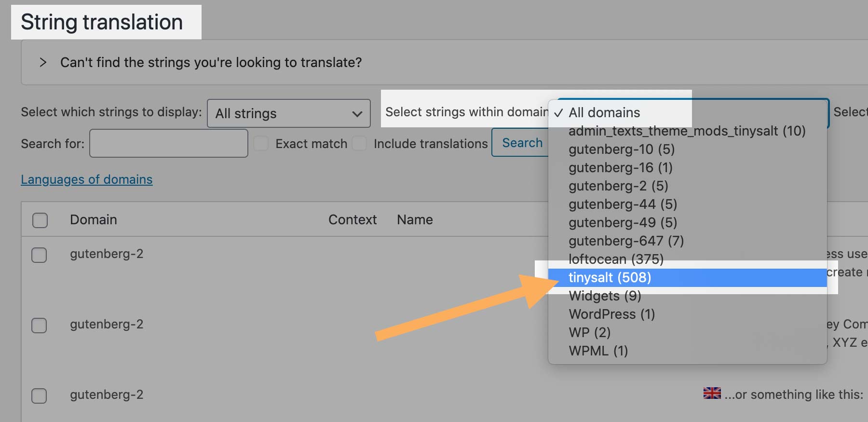Viewport: 868px width, 422px height.
Task: Choose gutenberg-44 (5) domain option
Action: point(688,204)
